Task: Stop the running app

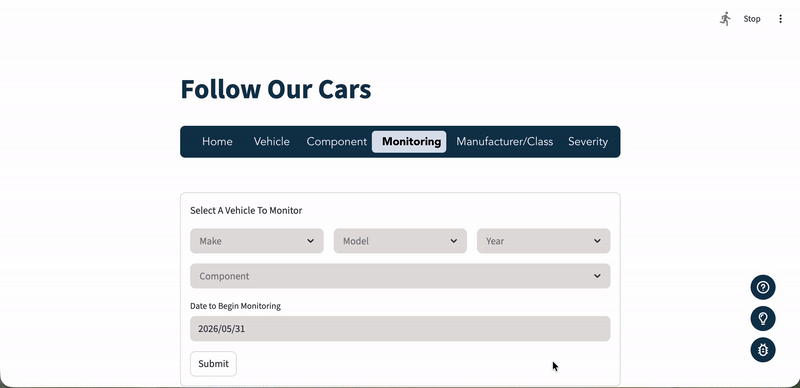Action: (752, 19)
